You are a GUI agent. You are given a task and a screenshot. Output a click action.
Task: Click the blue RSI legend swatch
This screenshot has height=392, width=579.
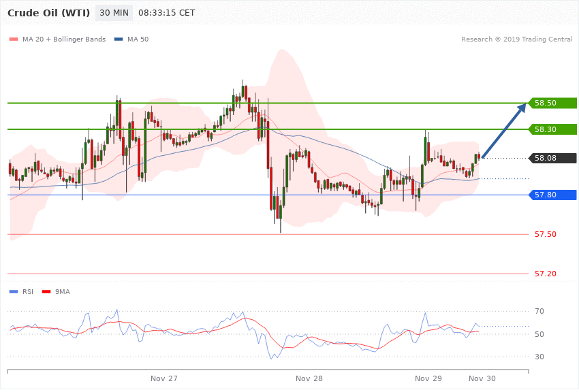coord(14,292)
